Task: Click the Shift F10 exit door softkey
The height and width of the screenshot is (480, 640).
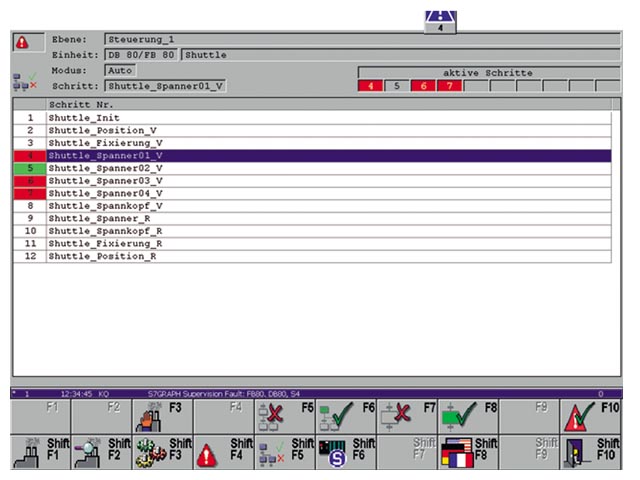Action: [x=591, y=452]
